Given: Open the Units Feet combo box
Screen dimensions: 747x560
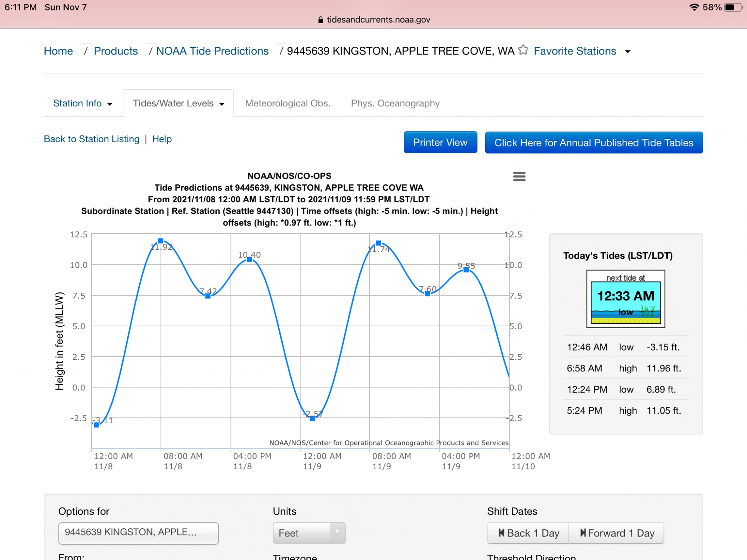Looking at the screenshot, I should click(309, 533).
